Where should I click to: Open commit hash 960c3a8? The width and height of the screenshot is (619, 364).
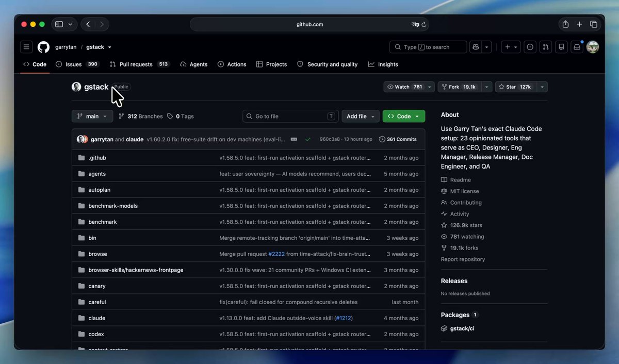tap(330, 139)
